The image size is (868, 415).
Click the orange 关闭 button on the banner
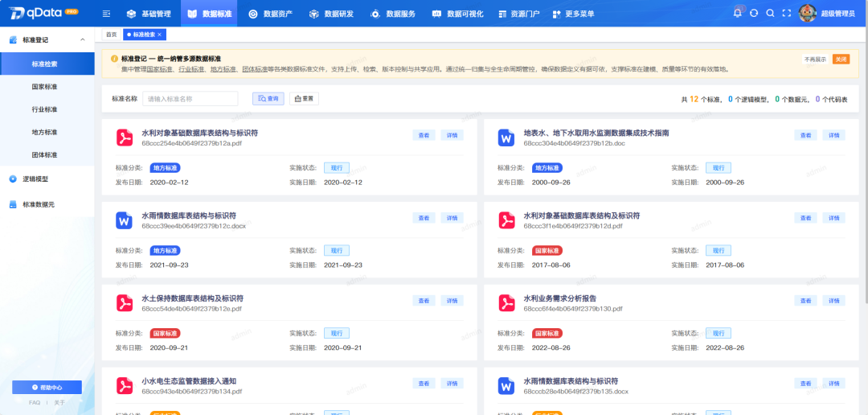(841, 59)
